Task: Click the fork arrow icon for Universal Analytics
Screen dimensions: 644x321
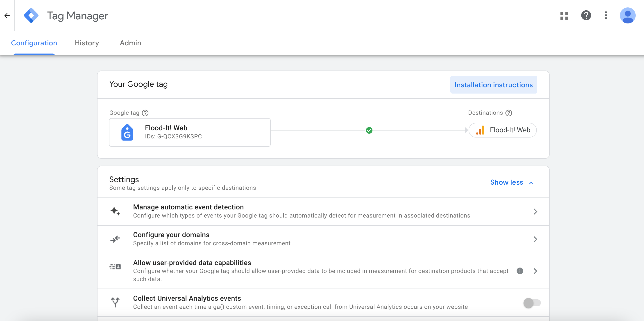Action: (115, 302)
